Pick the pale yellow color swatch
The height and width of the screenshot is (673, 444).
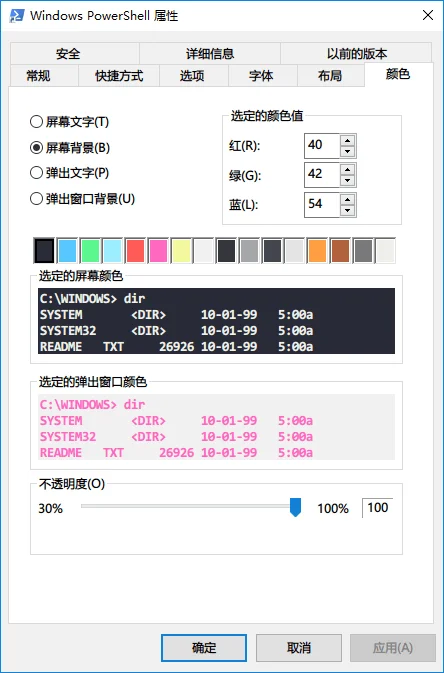pos(181,251)
